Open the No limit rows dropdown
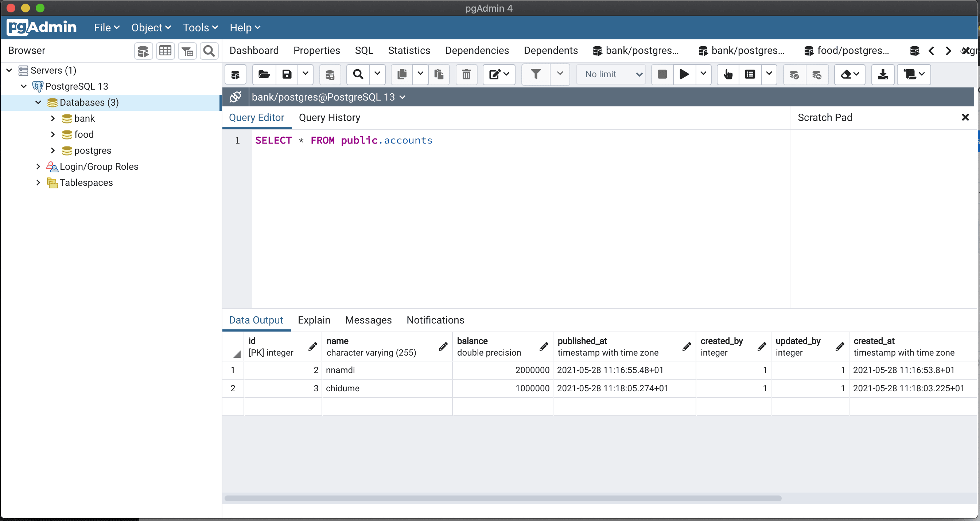Screen dimensions: 980x521 [611, 75]
